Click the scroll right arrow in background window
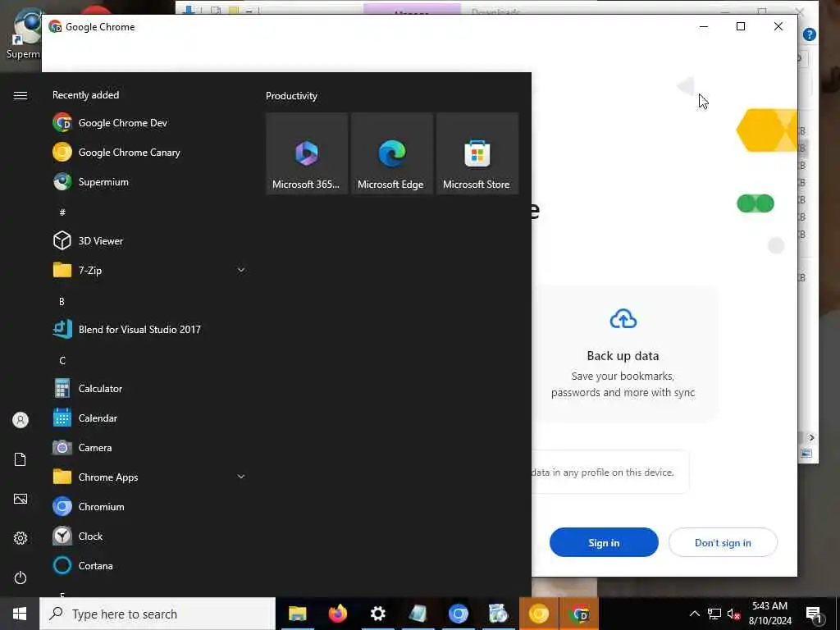 click(x=811, y=438)
